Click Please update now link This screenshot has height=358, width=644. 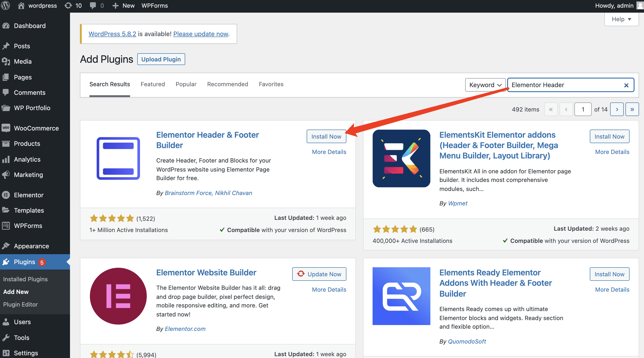(201, 34)
